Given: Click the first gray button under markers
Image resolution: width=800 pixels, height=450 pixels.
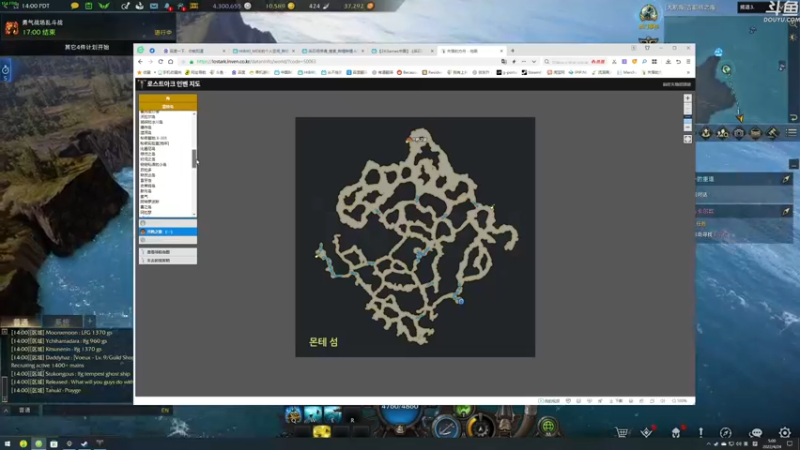Looking at the screenshot, I should [x=168, y=252].
